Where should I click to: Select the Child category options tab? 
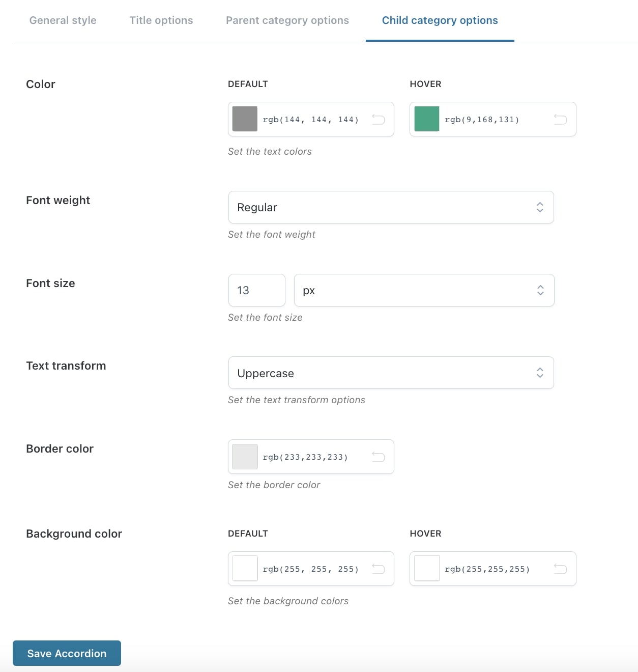[x=440, y=20]
